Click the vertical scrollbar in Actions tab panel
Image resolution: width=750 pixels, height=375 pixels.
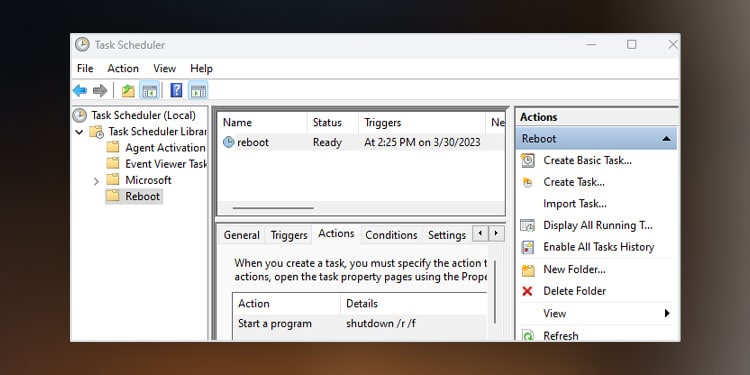(495, 292)
